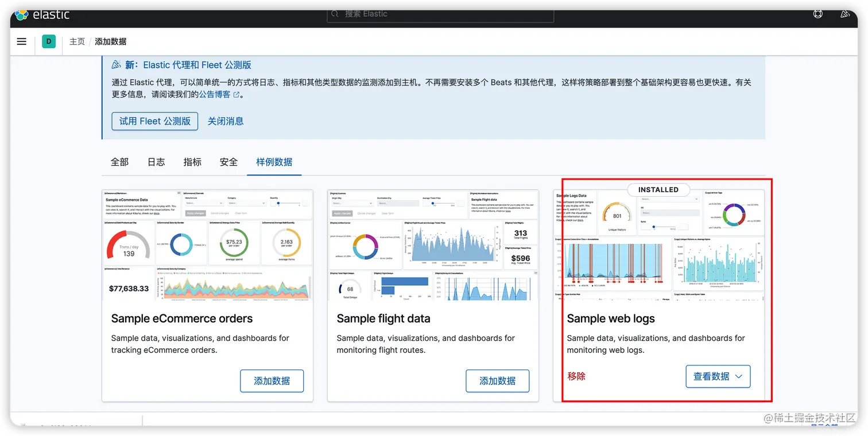Click 试用 Fleet 公测版 button
Viewport: 868px width, 436px height.
155,121
